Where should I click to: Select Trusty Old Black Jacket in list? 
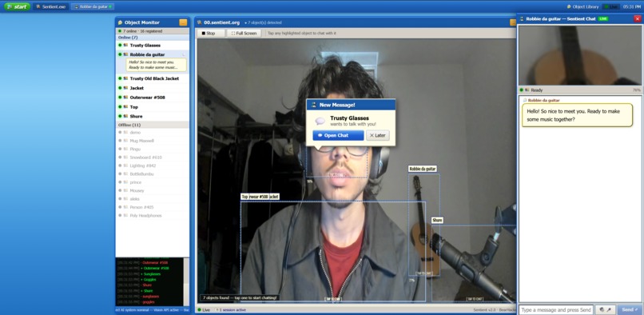[153, 78]
